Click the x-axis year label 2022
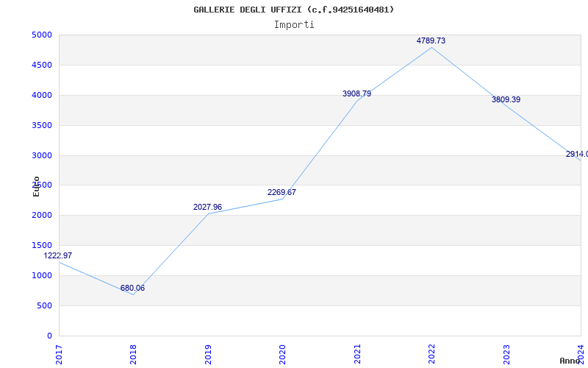The image size is (588, 368). (x=431, y=355)
